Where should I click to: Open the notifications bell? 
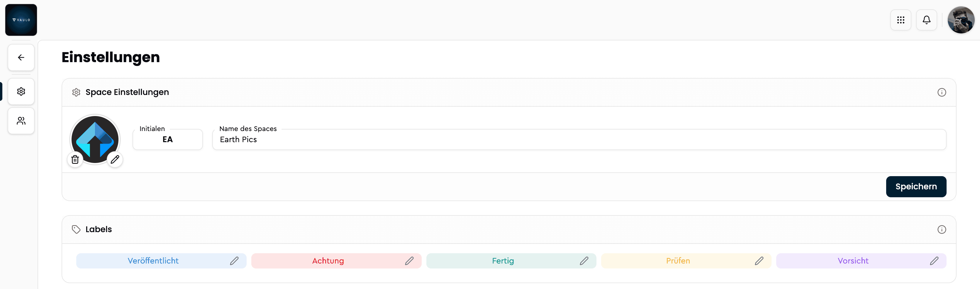926,20
